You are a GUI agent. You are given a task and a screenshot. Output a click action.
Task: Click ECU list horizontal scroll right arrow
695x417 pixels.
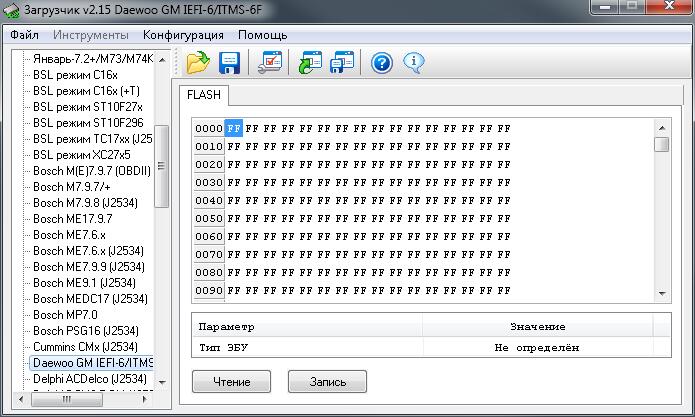coord(144,399)
